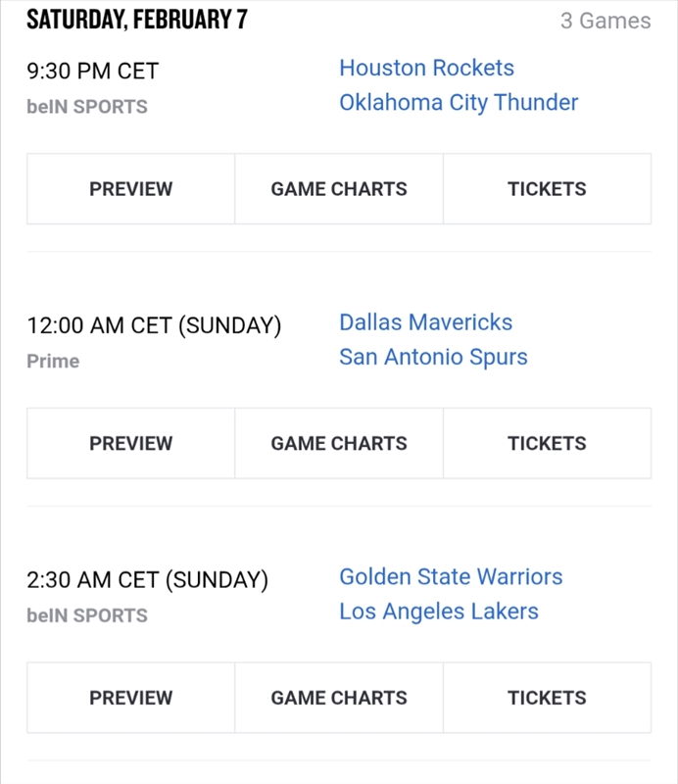Open Preview for Rockets vs Thunder game

(x=130, y=189)
